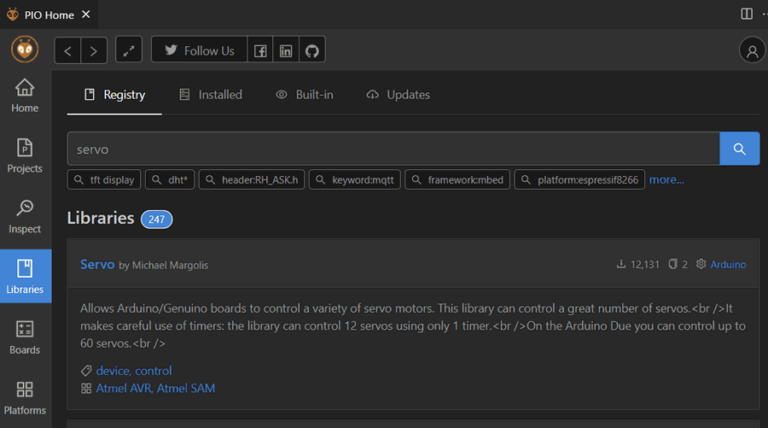The width and height of the screenshot is (768, 428).
Task: Open the Facebook link icon
Action: point(260,50)
